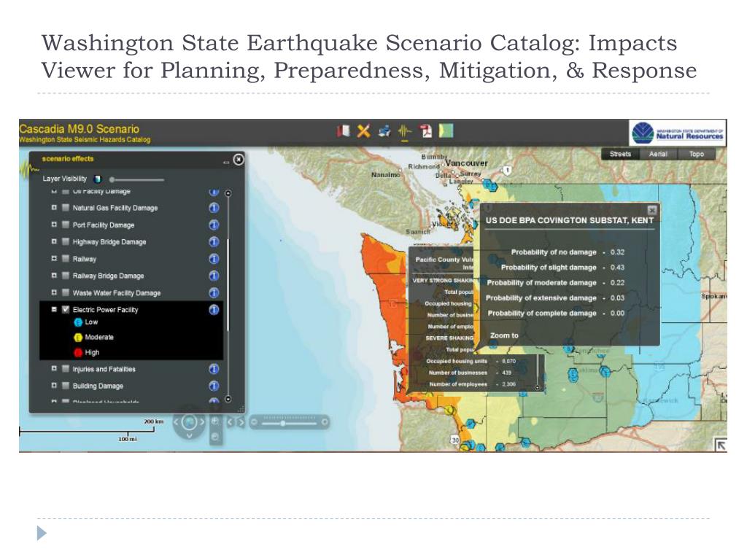This screenshot has height=560, width=747.
Task: Click zoom slider minus end button
Action: [x=255, y=422]
